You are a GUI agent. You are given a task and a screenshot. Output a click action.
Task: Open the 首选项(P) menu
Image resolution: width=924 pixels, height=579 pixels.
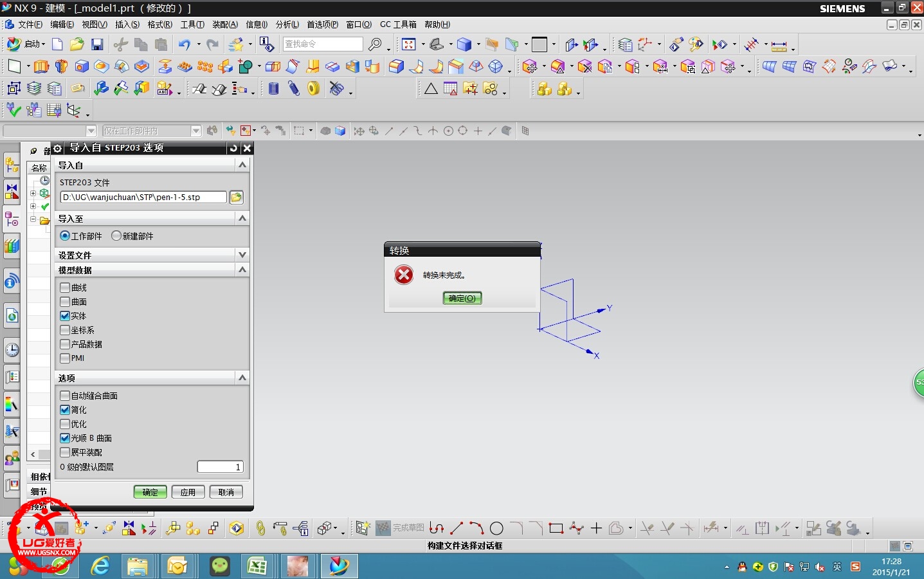[322, 24]
